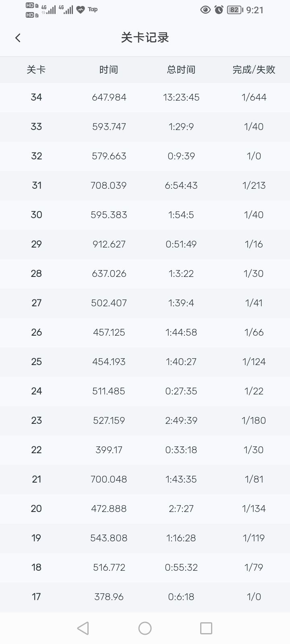Select level 31 time 708.039
This screenshot has width=290, height=644.
pyautogui.click(x=109, y=186)
